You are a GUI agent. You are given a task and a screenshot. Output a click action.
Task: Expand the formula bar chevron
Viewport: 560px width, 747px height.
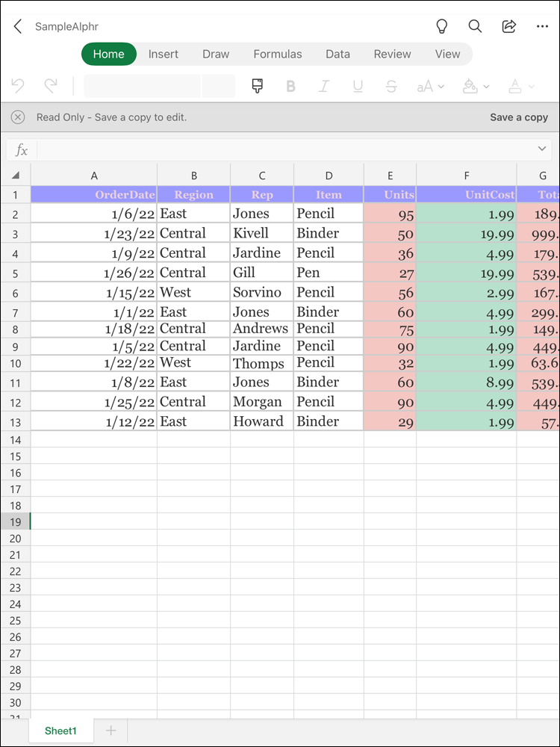pyautogui.click(x=542, y=149)
